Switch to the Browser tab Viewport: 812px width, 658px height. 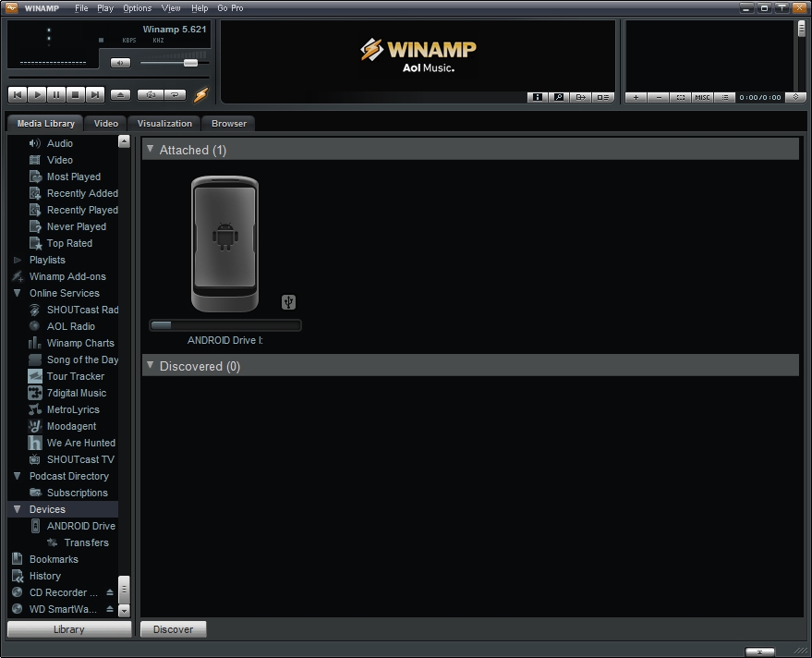[229, 123]
